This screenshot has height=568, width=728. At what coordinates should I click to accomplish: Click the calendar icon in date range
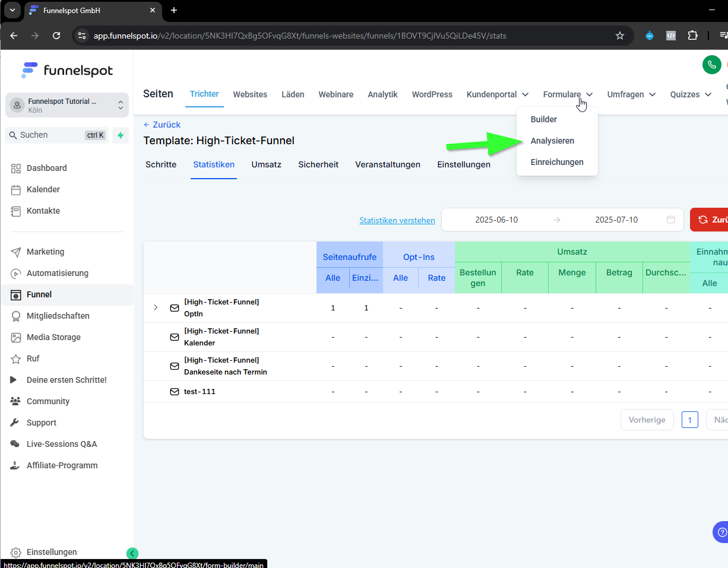coord(671,220)
